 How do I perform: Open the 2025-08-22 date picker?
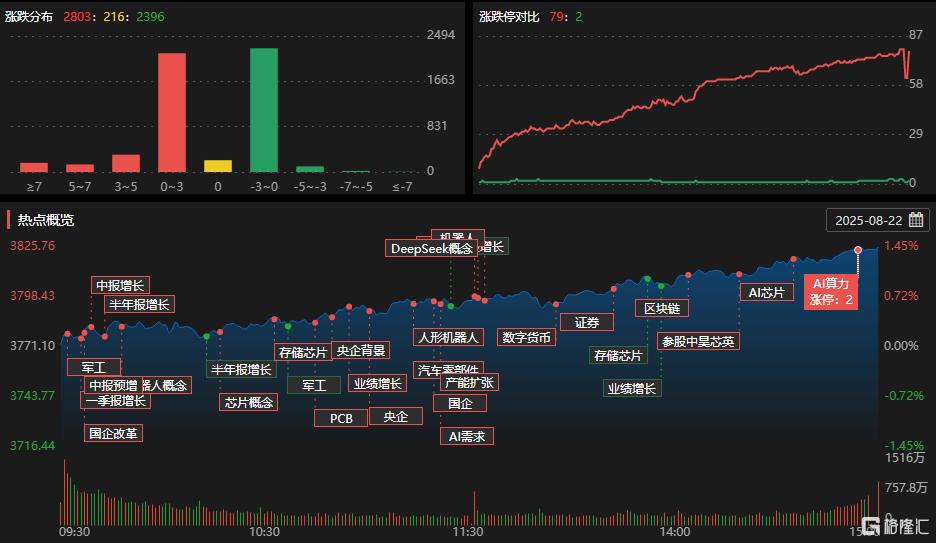point(870,220)
